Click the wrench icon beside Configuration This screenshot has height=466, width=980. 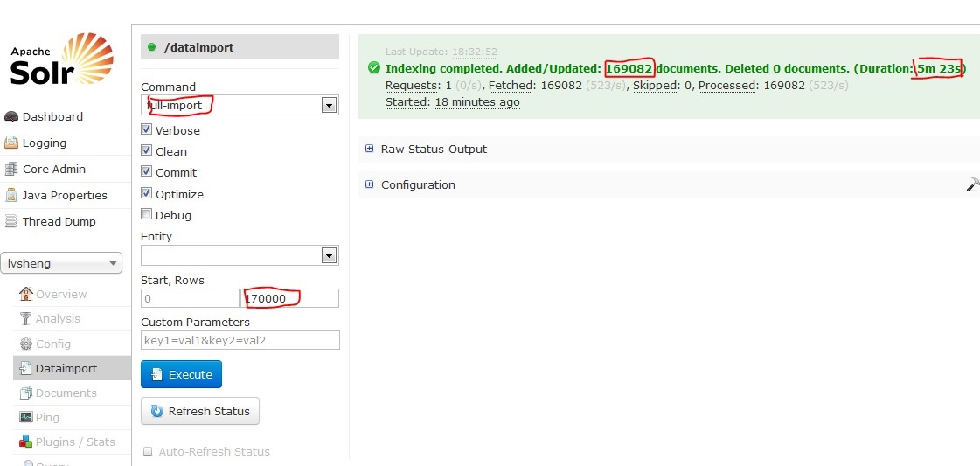point(971,184)
